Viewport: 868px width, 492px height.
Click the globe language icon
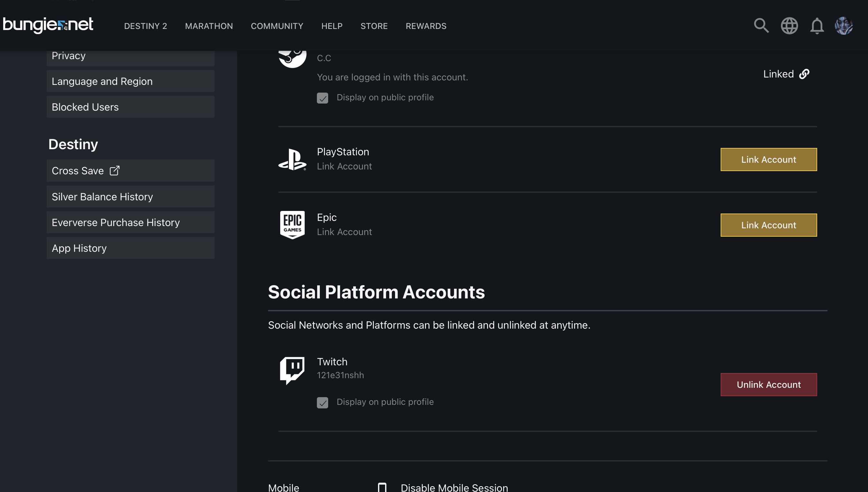pos(789,26)
